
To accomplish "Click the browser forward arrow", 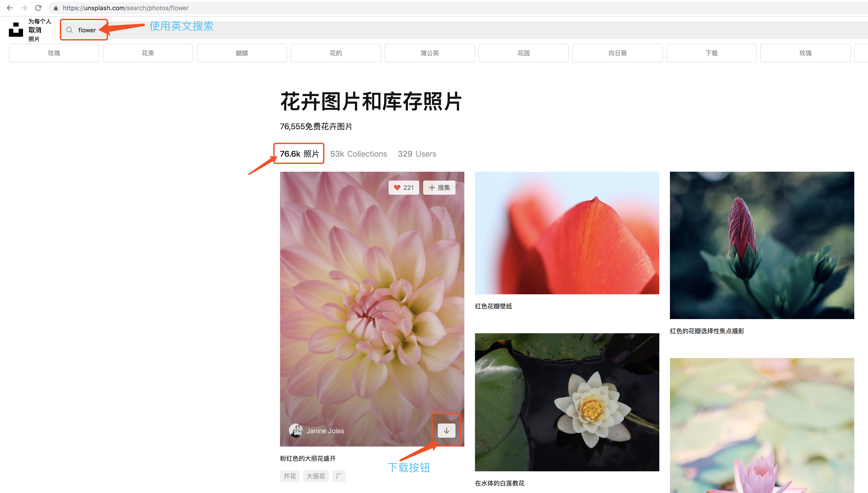I will (24, 8).
